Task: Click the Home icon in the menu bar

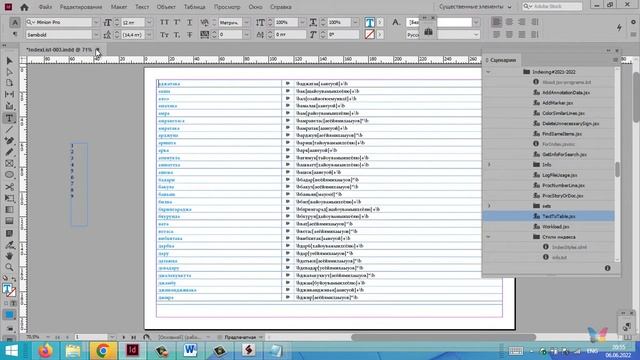Action: 24,7
